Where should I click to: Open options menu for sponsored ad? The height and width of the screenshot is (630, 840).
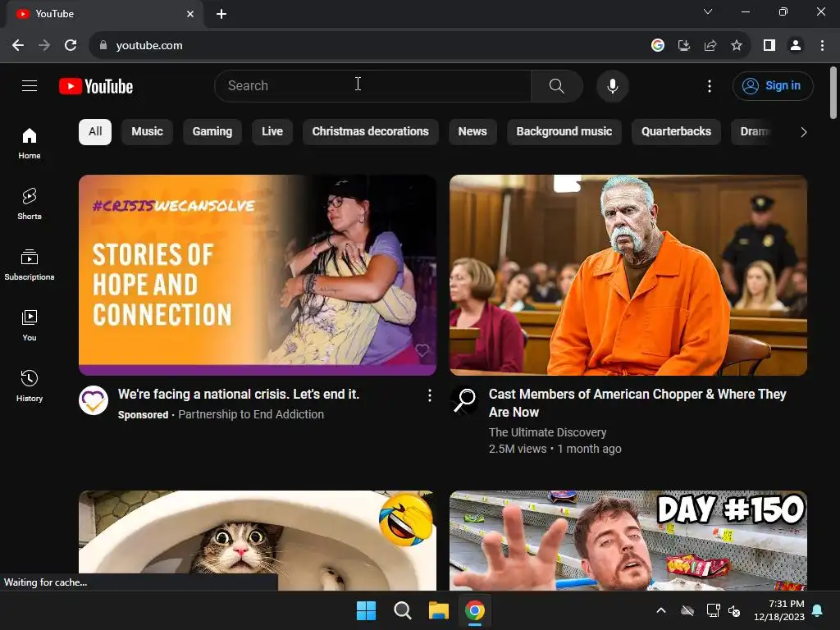click(429, 395)
